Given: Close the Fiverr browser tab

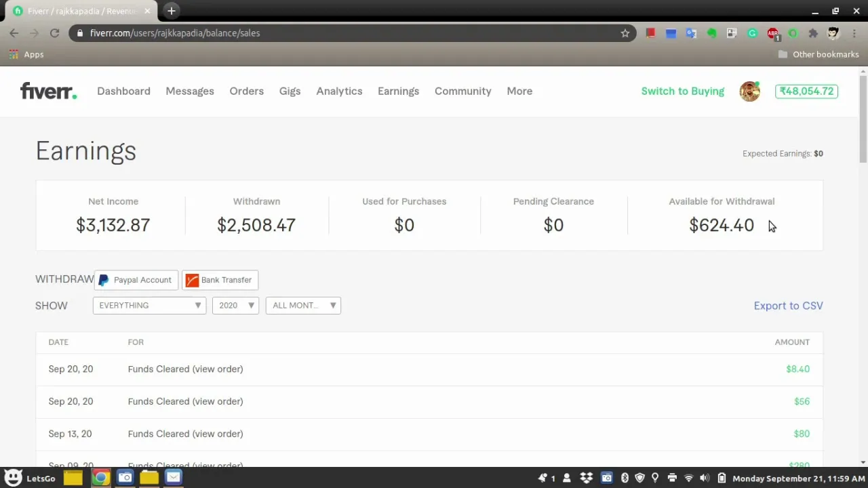Looking at the screenshot, I should 147,11.
